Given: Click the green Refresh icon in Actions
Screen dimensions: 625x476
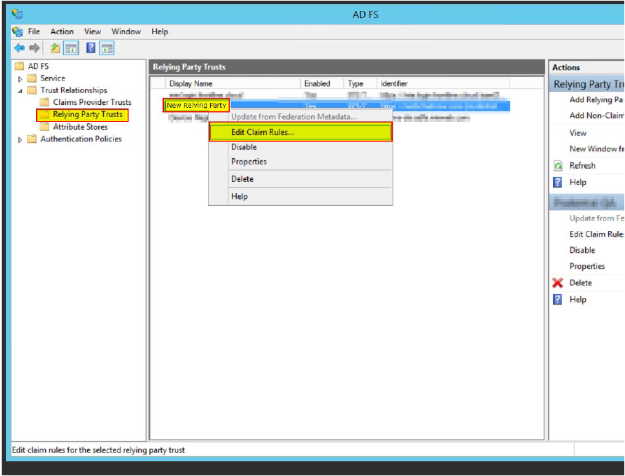Looking at the screenshot, I should (558, 166).
